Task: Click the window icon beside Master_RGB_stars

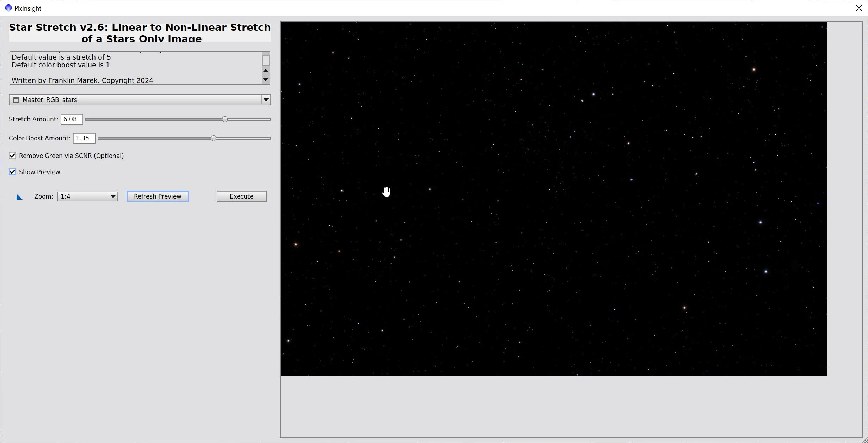Action: click(x=16, y=100)
